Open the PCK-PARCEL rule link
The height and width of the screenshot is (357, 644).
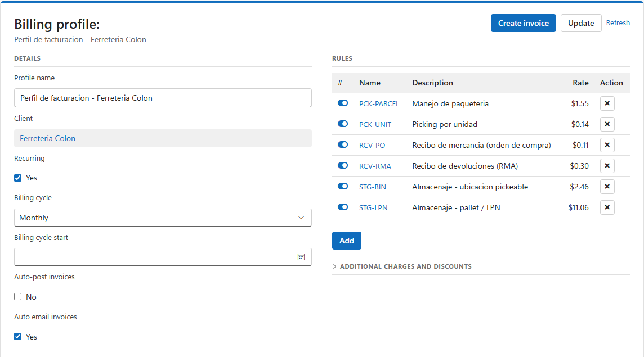[x=379, y=104]
